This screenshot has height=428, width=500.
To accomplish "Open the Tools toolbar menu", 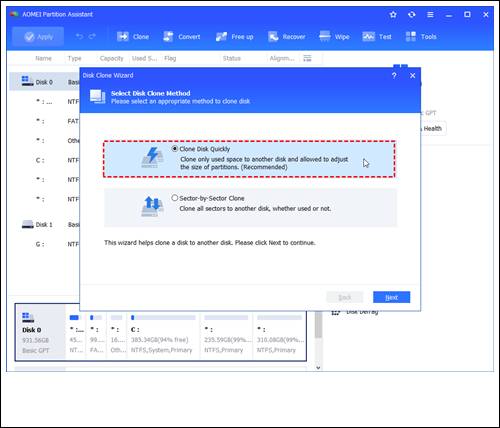I will tap(421, 37).
